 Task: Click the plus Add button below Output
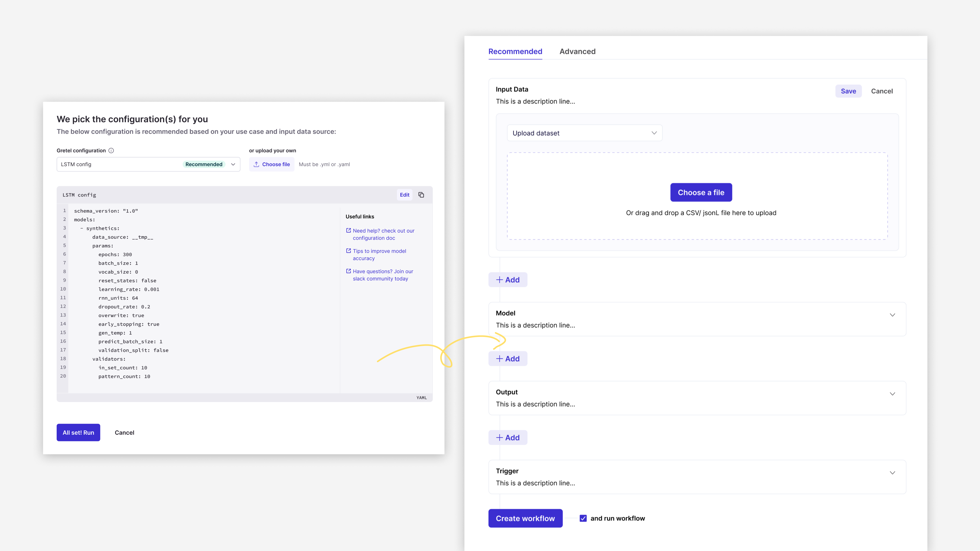click(508, 438)
